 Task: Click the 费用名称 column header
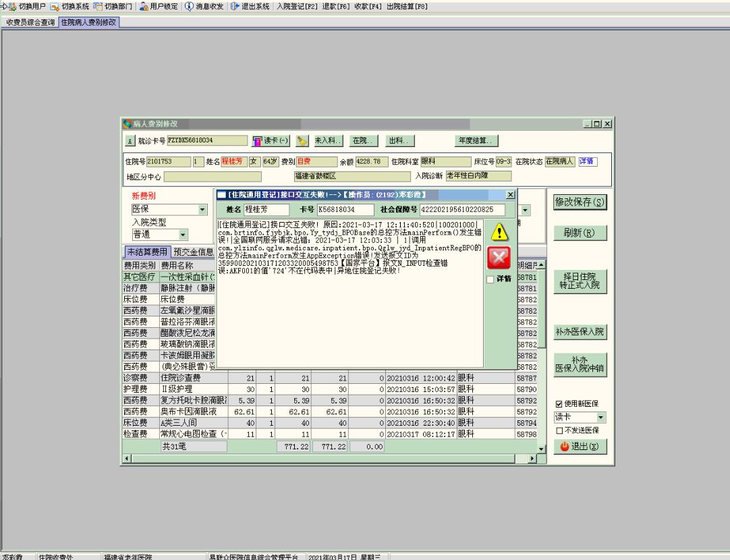(x=187, y=265)
